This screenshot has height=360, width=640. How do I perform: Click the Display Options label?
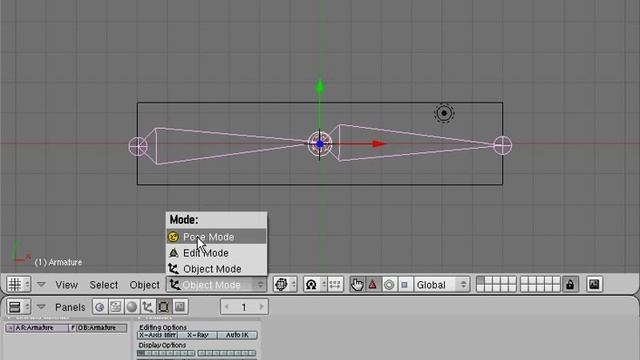(x=162, y=345)
